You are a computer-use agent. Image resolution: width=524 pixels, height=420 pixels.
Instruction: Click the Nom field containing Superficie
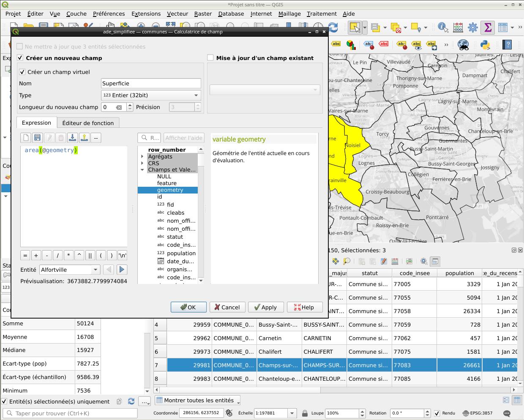pyautogui.click(x=151, y=84)
